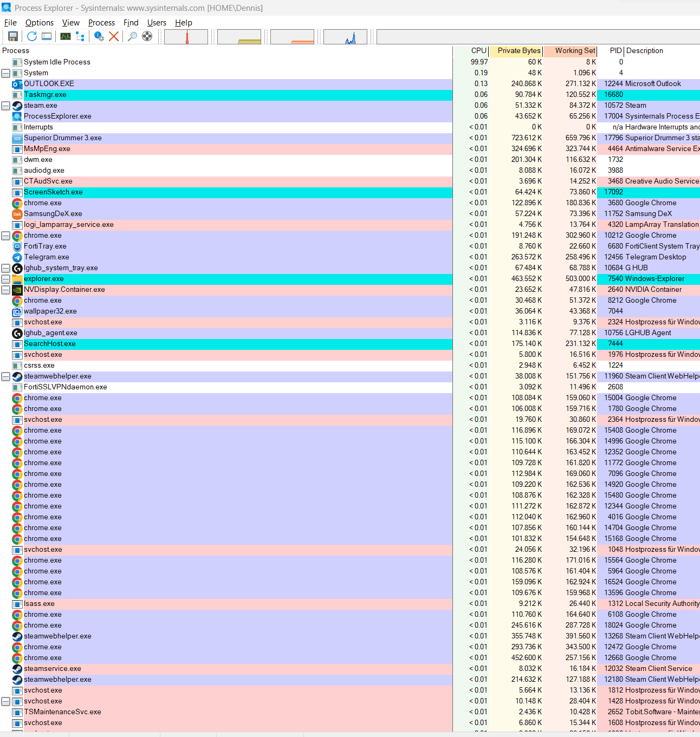Select the System Idle Process row

(350, 62)
